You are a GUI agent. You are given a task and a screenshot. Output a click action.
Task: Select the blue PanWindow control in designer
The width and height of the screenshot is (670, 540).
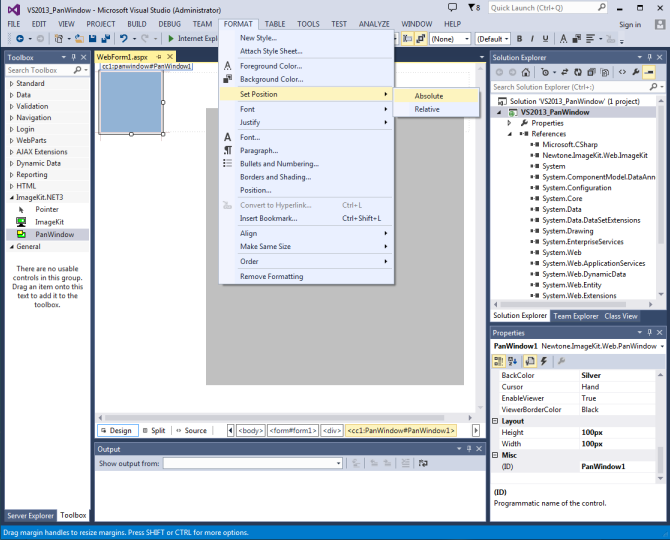tap(131, 102)
